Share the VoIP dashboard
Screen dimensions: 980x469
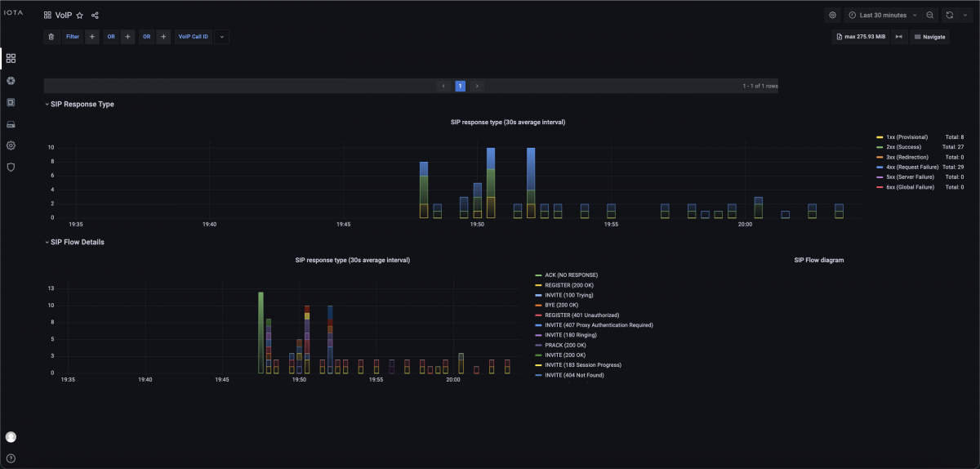pyautogui.click(x=95, y=16)
